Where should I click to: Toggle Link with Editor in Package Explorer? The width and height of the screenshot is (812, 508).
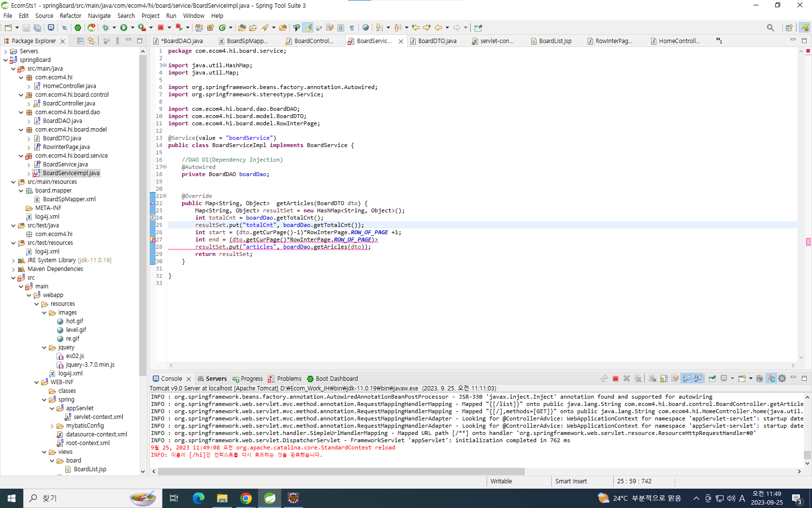pos(91,41)
